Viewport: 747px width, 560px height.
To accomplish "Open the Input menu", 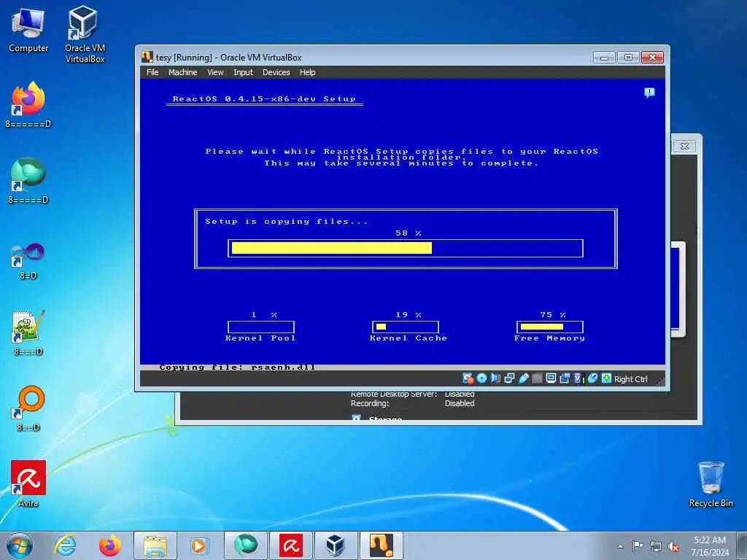I will (243, 72).
